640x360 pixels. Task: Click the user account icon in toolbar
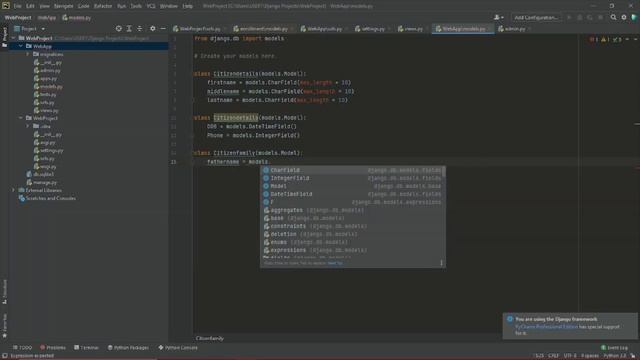pyautogui.click(x=498, y=18)
